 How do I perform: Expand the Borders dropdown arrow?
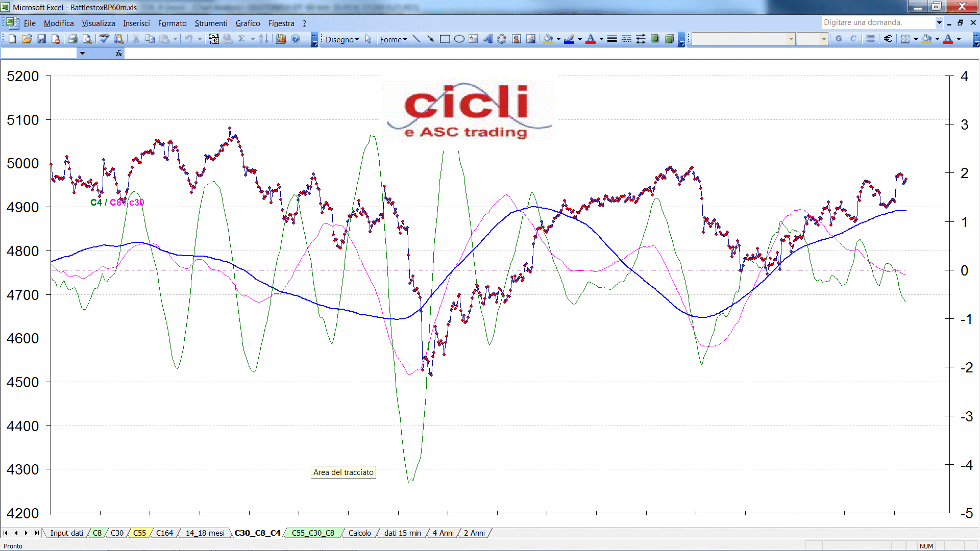[x=916, y=39]
